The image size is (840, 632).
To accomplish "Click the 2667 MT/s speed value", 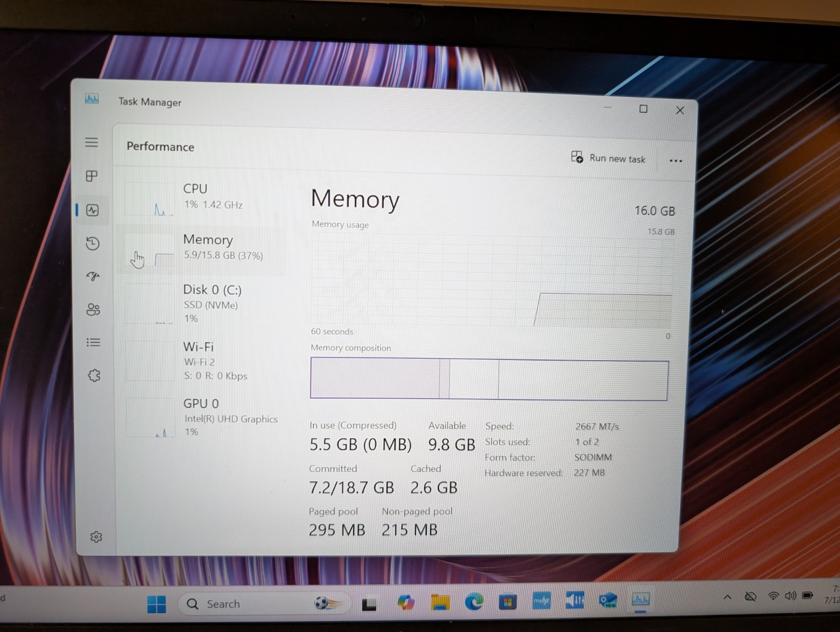I will click(x=597, y=426).
